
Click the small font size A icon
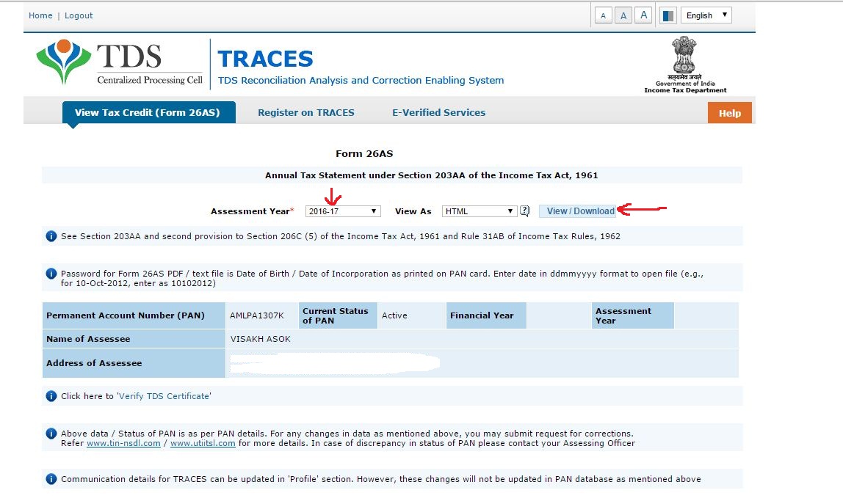pos(603,15)
